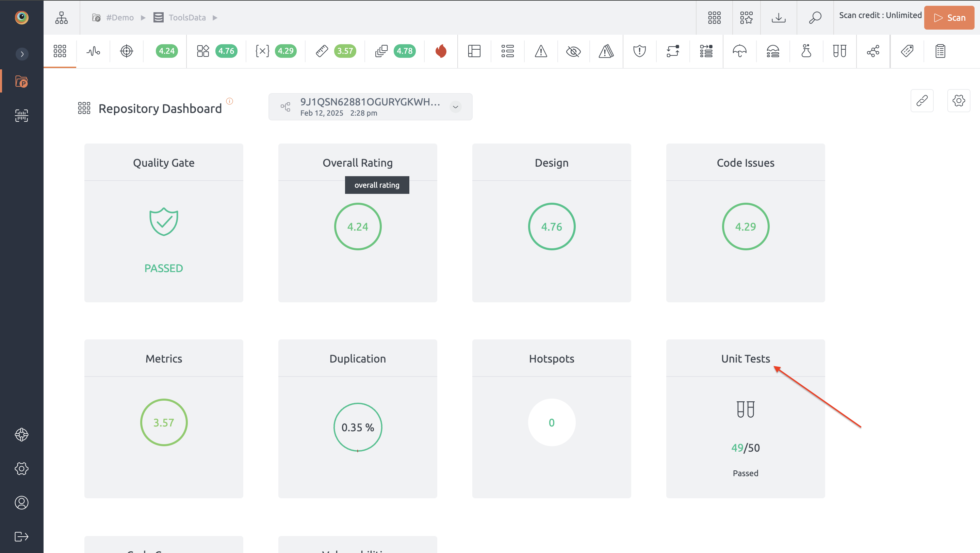Screen dimensions: 980x553
Task: Click the flame hotspots icon in toolbar
Action: [441, 51]
